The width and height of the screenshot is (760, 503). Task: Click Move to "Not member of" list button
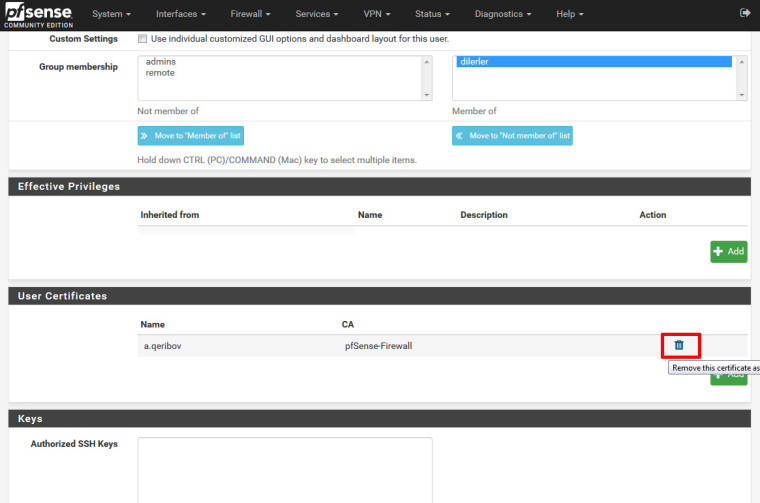(x=512, y=135)
